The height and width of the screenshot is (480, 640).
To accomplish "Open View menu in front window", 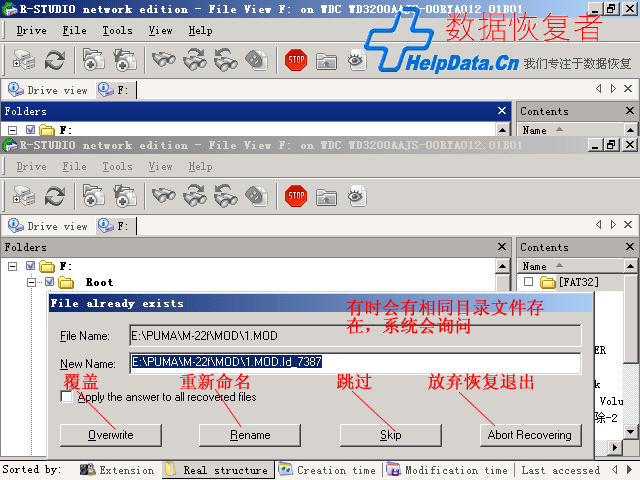I will (160, 167).
